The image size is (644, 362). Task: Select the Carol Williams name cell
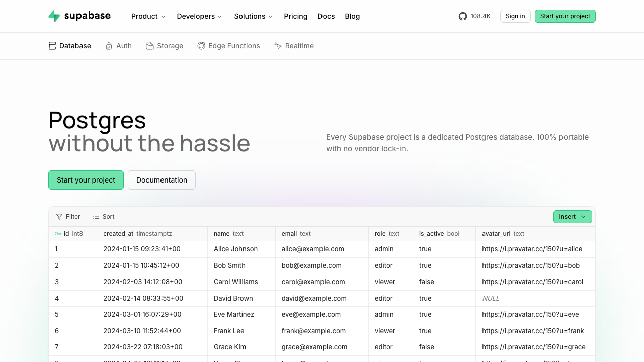[242, 282]
